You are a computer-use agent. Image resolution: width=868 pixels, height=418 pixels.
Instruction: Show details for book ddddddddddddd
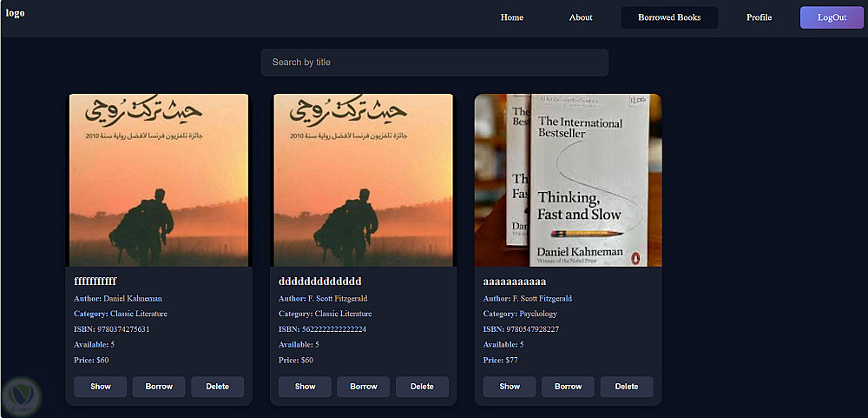[305, 387]
